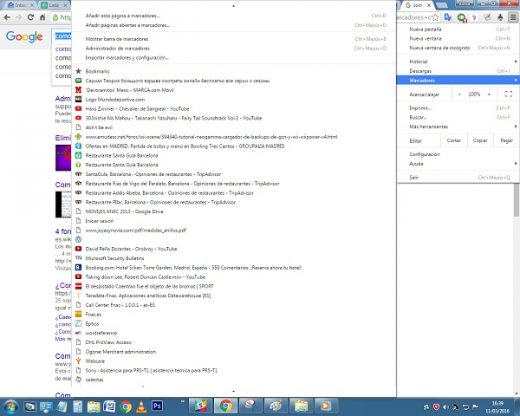Launch Photoshop from the taskbar
The height and width of the screenshot is (416, 520).
coord(157,406)
